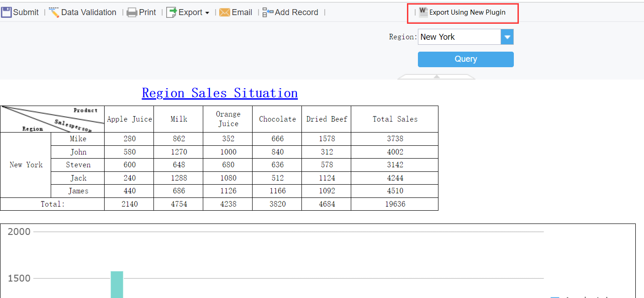
Task: Expand the Region dropdown arrow
Action: 507,37
